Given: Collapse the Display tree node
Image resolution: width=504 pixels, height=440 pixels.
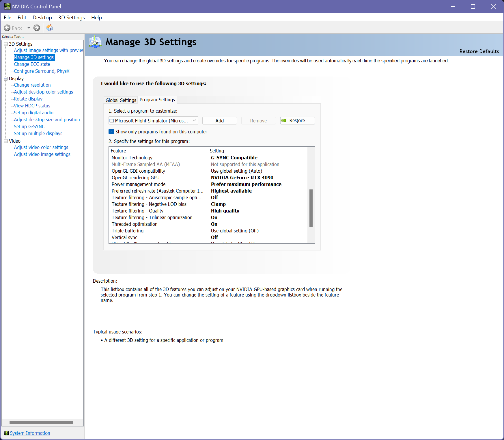Looking at the screenshot, I should coord(5,79).
